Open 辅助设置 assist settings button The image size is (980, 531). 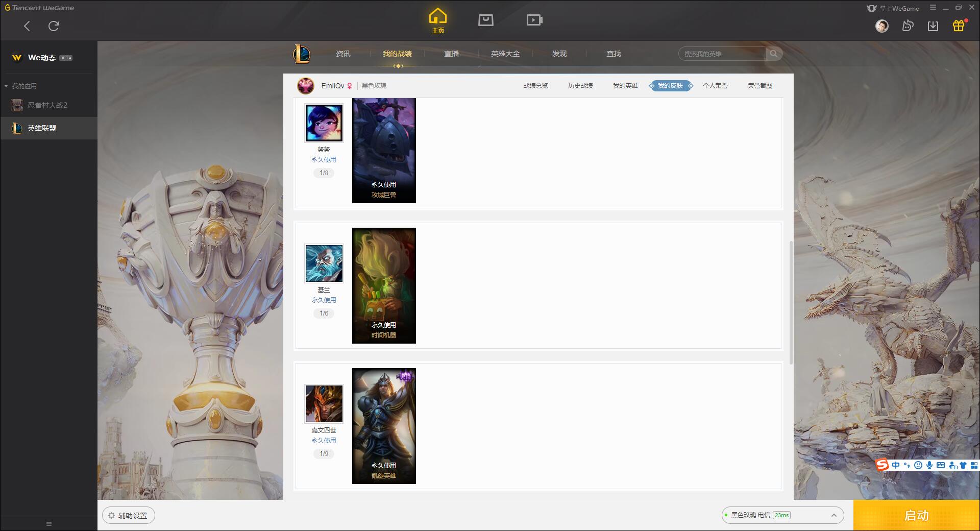pyautogui.click(x=129, y=516)
